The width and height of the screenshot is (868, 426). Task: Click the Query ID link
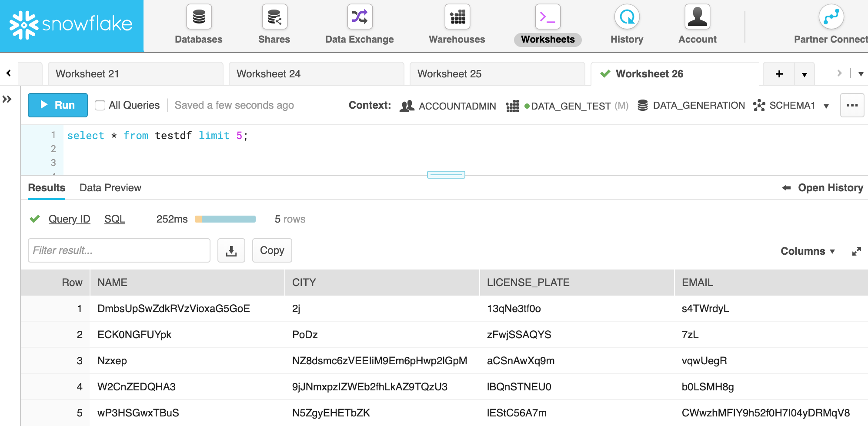69,219
